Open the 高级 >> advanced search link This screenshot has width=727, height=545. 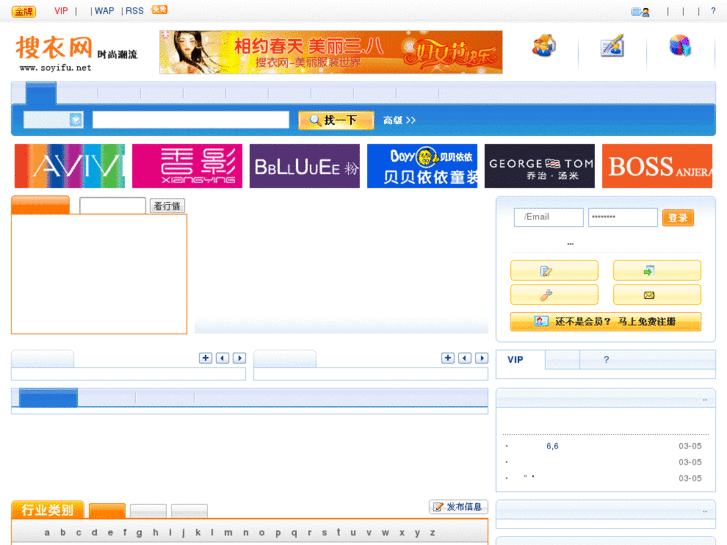(x=399, y=120)
